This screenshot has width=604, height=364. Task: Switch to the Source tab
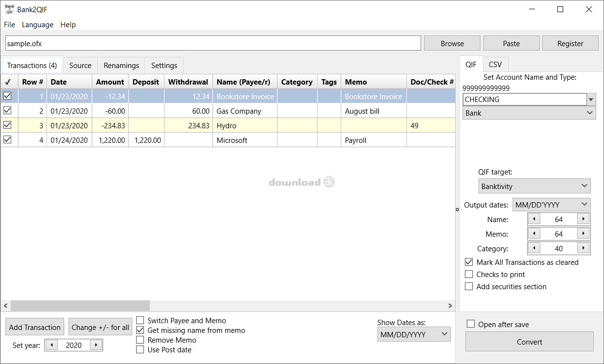coord(80,65)
